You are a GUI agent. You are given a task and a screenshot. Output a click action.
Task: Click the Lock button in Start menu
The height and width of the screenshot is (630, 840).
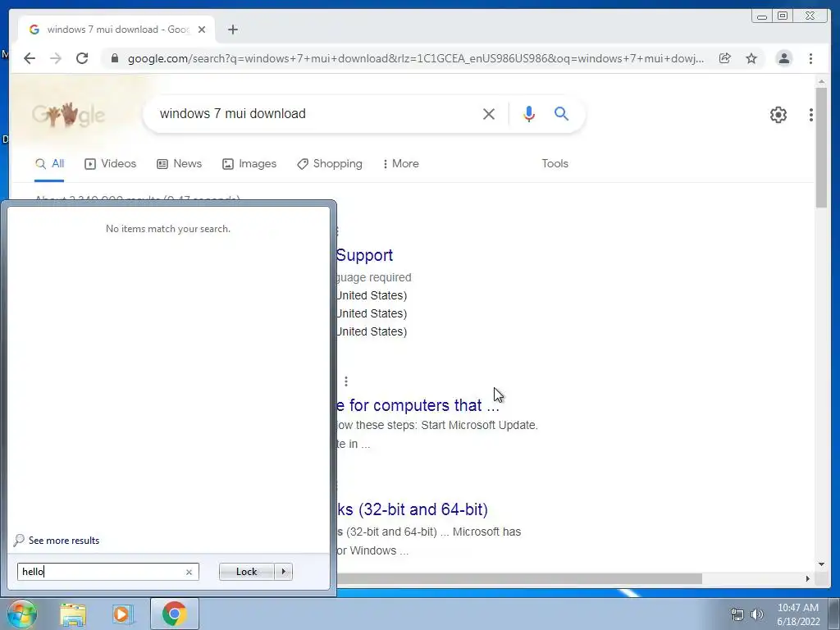[246, 572]
